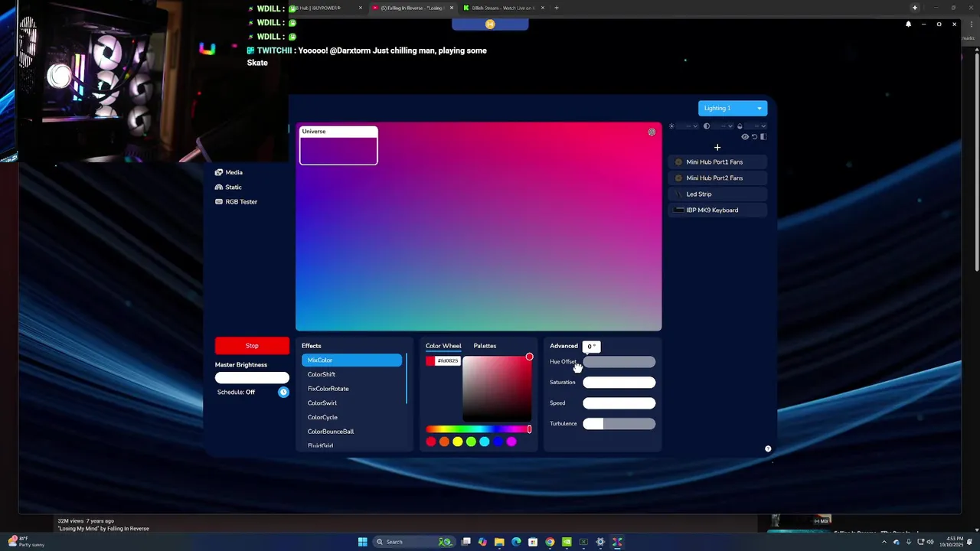Select Static in the left sidebar
980x551 pixels.
tap(228, 187)
